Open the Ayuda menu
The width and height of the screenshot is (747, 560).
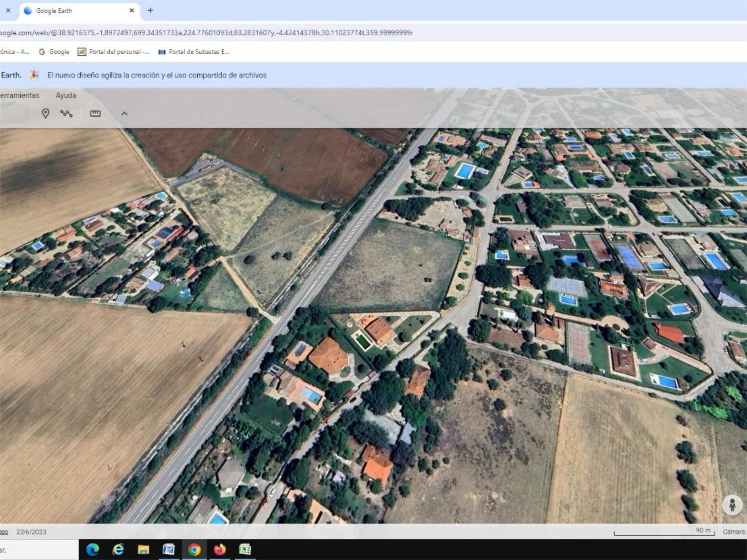66,95
